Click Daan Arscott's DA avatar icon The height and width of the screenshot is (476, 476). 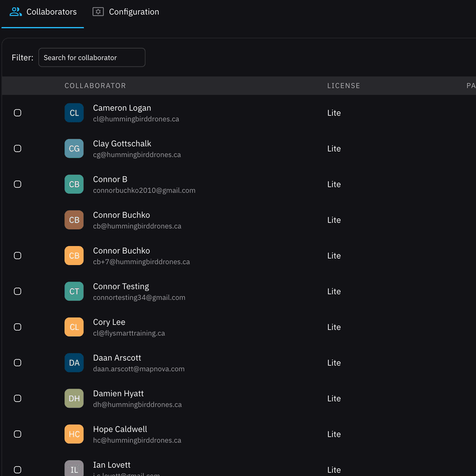coord(74,363)
